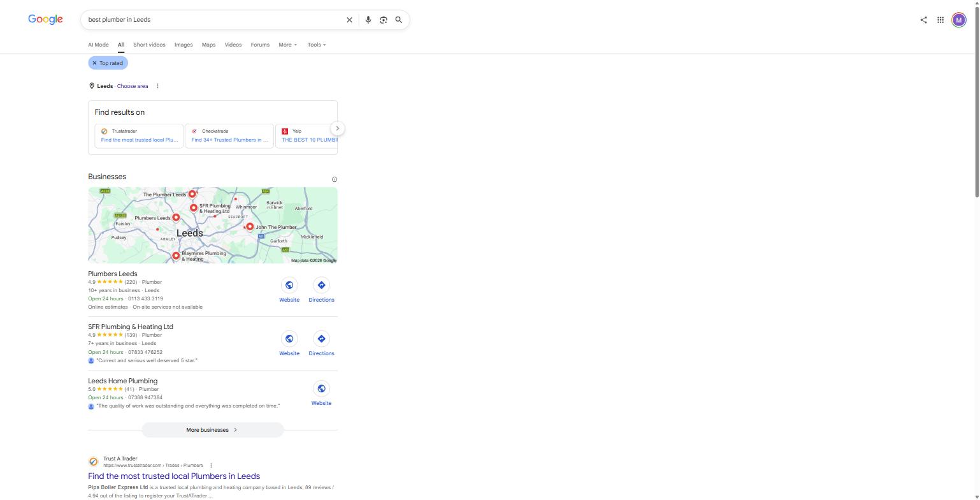The image size is (980, 500).
Task: Switch to Images tab
Action: [184, 45]
